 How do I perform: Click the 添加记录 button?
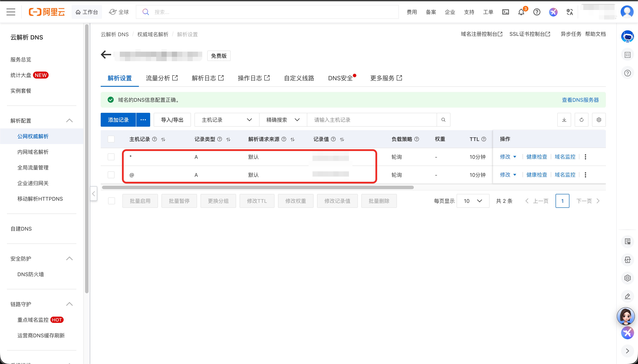118,120
